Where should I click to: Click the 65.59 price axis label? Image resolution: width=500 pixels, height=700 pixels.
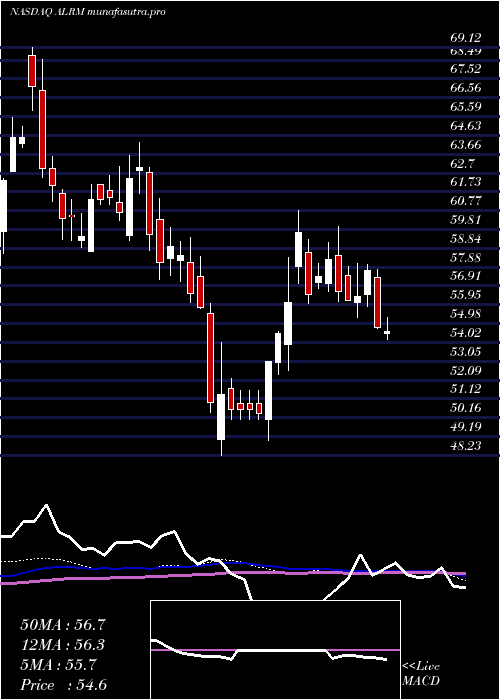pyautogui.click(x=466, y=107)
